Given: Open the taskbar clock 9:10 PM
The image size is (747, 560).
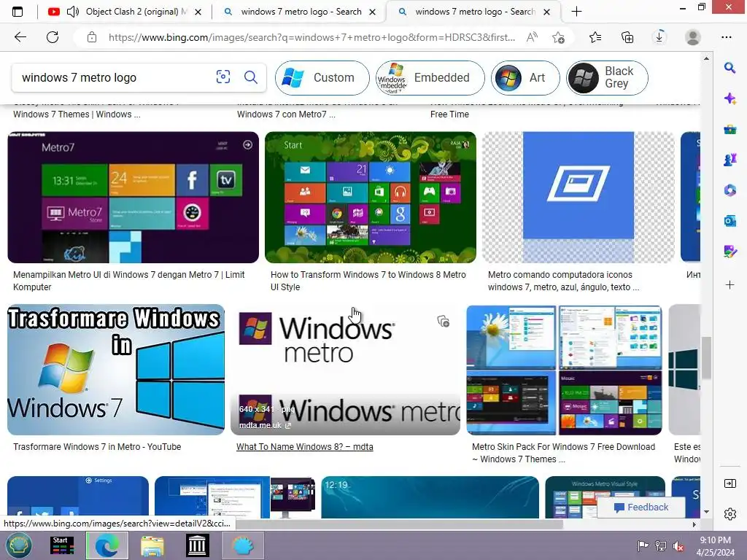Looking at the screenshot, I should (x=715, y=546).
